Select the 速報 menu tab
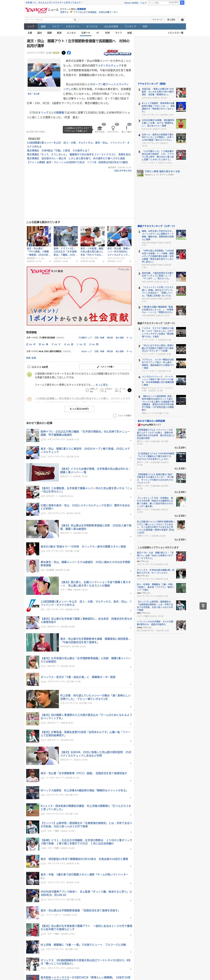The image size is (210, 980). click(43, 26)
